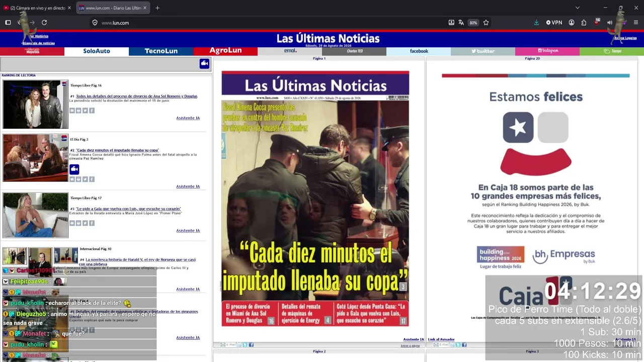Open the AgroLun section
This screenshot has width=644, height=362.
pyautogui.click(x=225, y=51)
